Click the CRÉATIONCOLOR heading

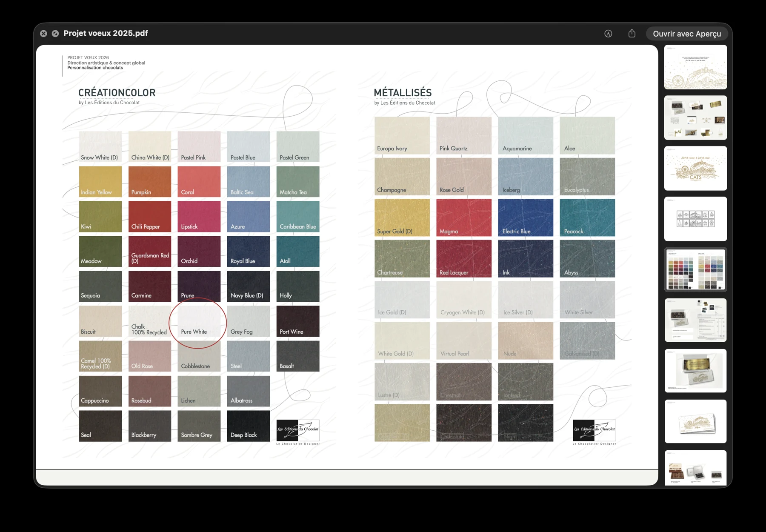[x=117, y=92]
